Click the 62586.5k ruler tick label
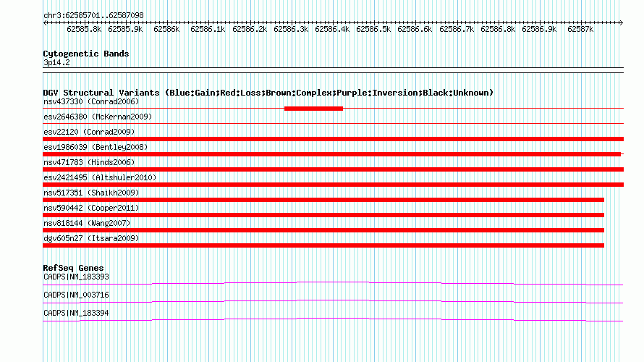This screenshot has width=644, height=362. point(373,29)
